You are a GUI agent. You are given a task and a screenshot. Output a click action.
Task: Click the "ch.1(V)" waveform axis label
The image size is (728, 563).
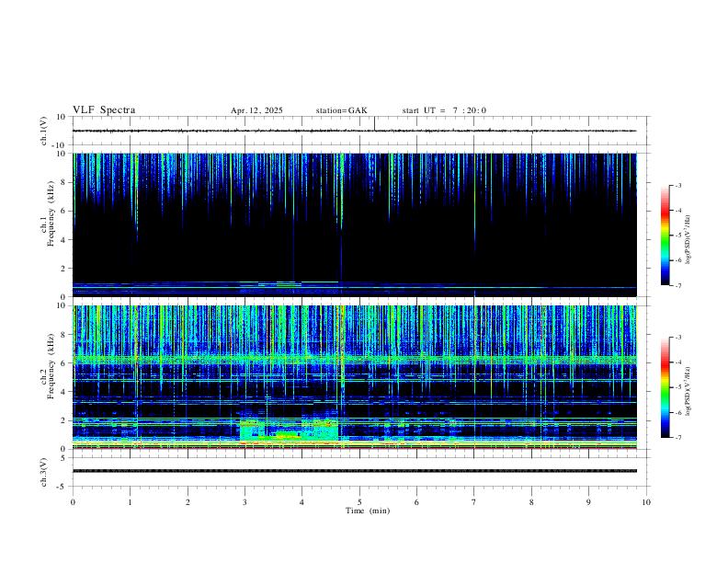(44, 131)
